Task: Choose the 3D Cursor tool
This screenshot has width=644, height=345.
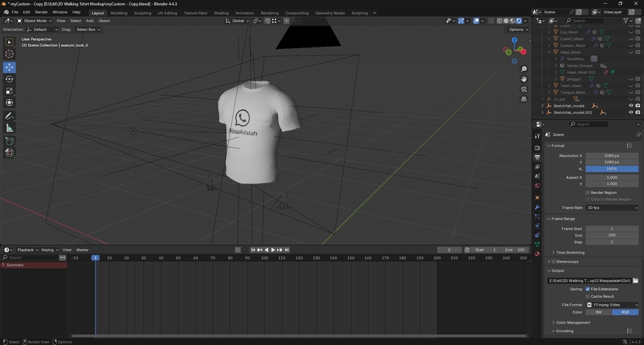Action: 9,54
